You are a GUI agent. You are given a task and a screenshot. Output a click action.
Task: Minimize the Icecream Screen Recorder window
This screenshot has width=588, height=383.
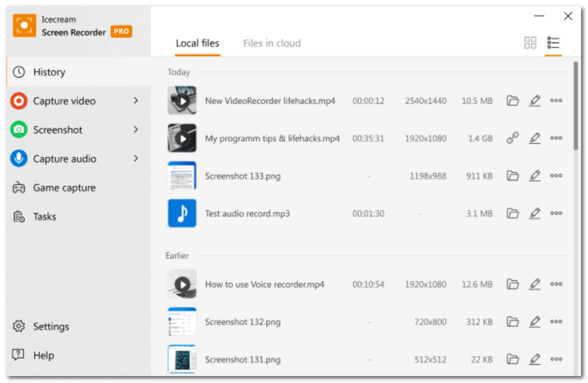click(x=539, y=15)
